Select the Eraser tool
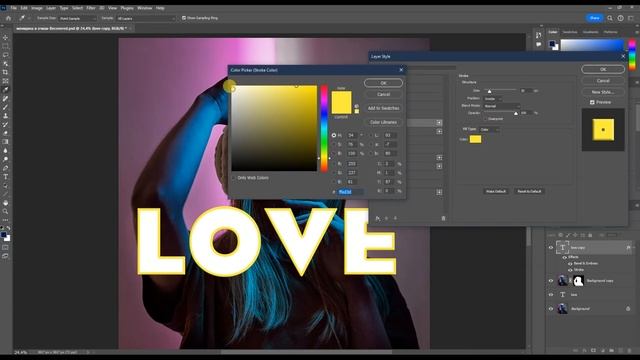 5,133
